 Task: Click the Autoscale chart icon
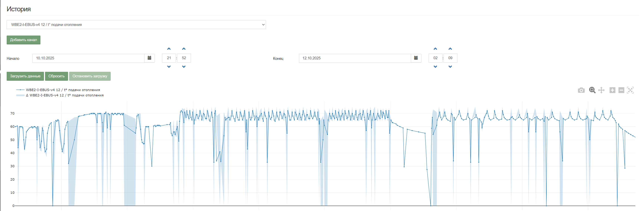(x=630, y=90)
